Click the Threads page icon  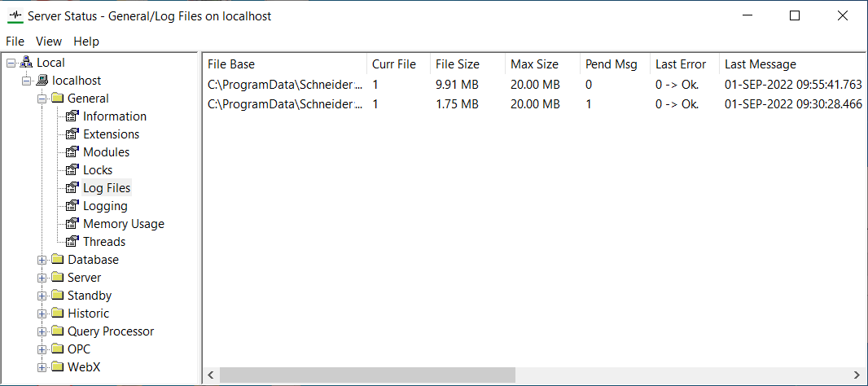click(x=72, y=242)
